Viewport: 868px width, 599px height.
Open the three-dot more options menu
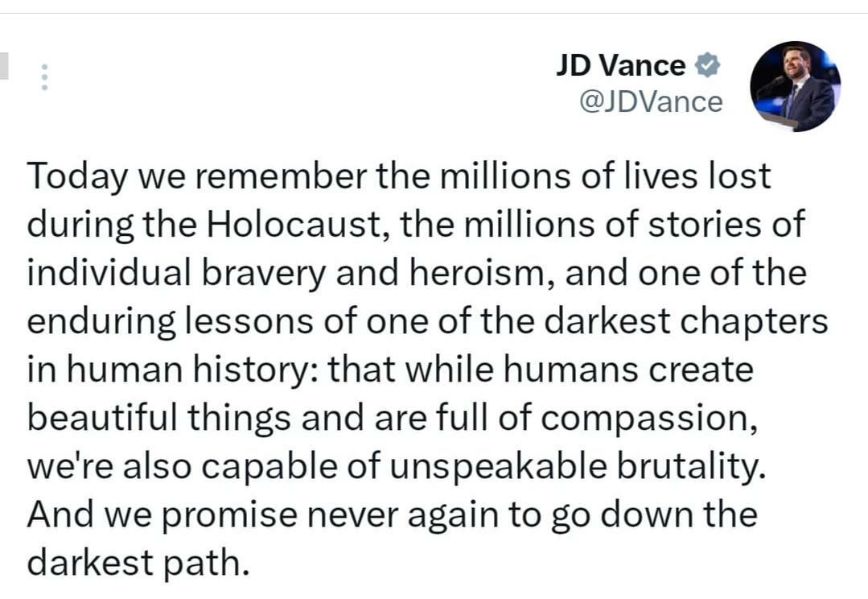(45, 76)
